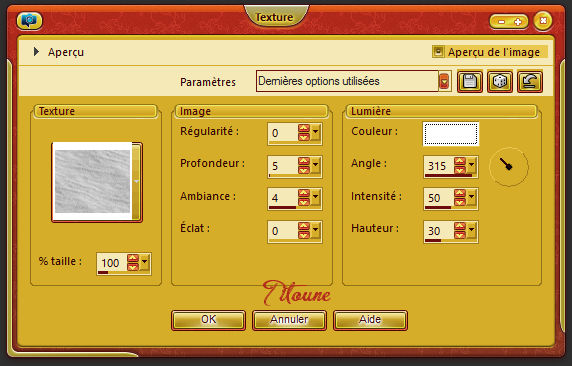Image resolution: width=572 pixels, height=366 pixels.
Task: Click the camera icon in the title bar
Action: [x=30, y=20]
